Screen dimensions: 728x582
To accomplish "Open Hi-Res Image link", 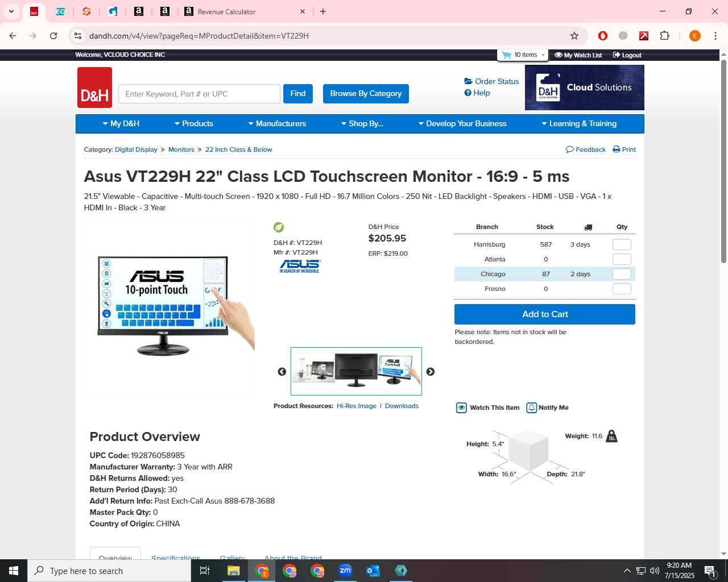I will pyautogui.click(x=357, y=406).
